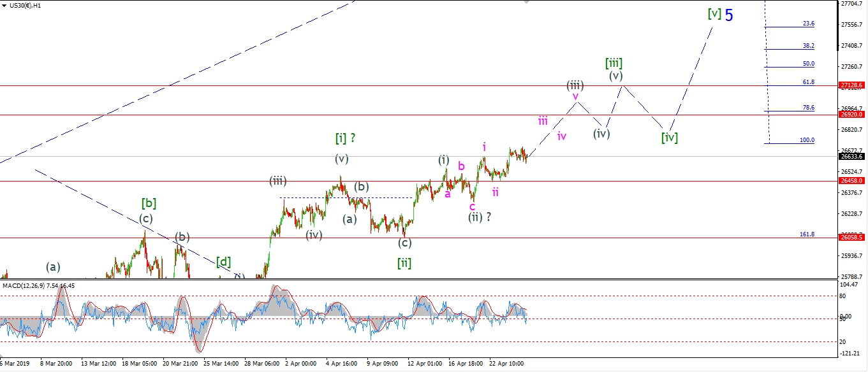Select the green [v] wave label
The image size is (868, 372).
pos(714,13)
